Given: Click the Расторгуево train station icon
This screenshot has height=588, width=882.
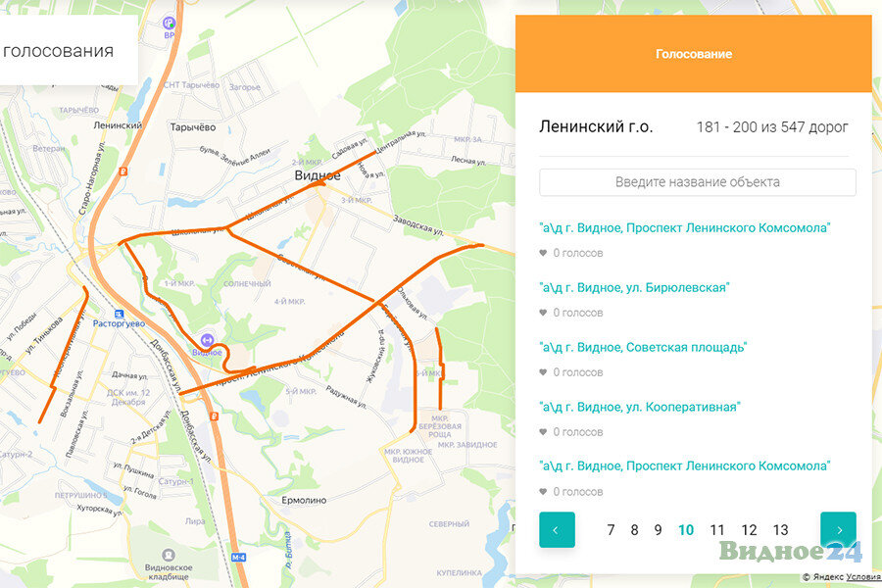Looking at the screenshot, I should click(119, 314).
